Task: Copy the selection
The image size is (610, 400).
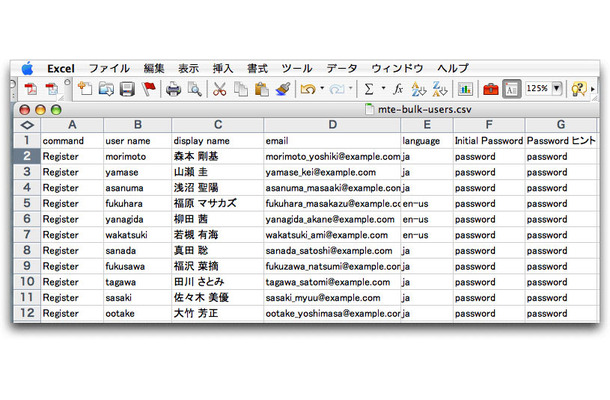Action: point(241,89)
